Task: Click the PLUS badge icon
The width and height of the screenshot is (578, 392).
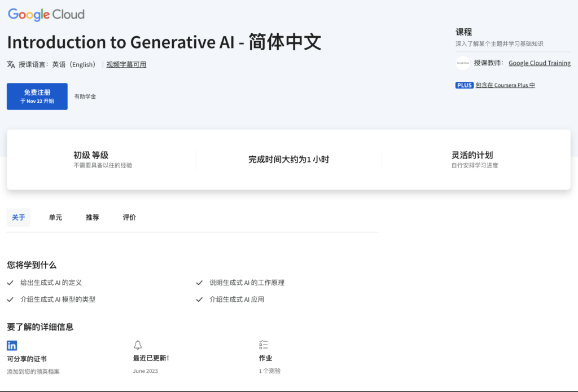Action: [465, 85]
